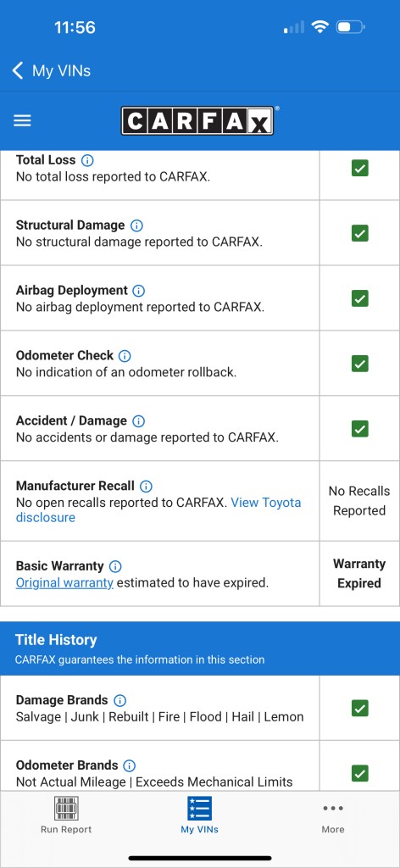Image resolution: width=400 pixels, height=868 pixels.
Task: Tap the info icon beside Odometer Brands
Action: 129,765
